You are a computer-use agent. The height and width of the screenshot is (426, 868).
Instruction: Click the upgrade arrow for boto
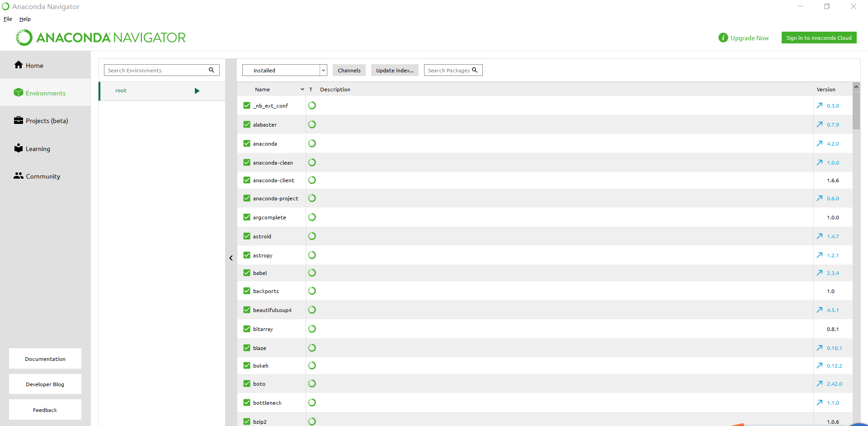pyautogui.click(x=820, y=383)
